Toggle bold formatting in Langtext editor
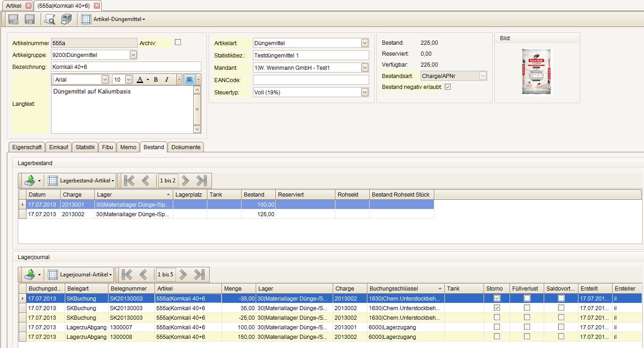 click(x=155, y=79)
